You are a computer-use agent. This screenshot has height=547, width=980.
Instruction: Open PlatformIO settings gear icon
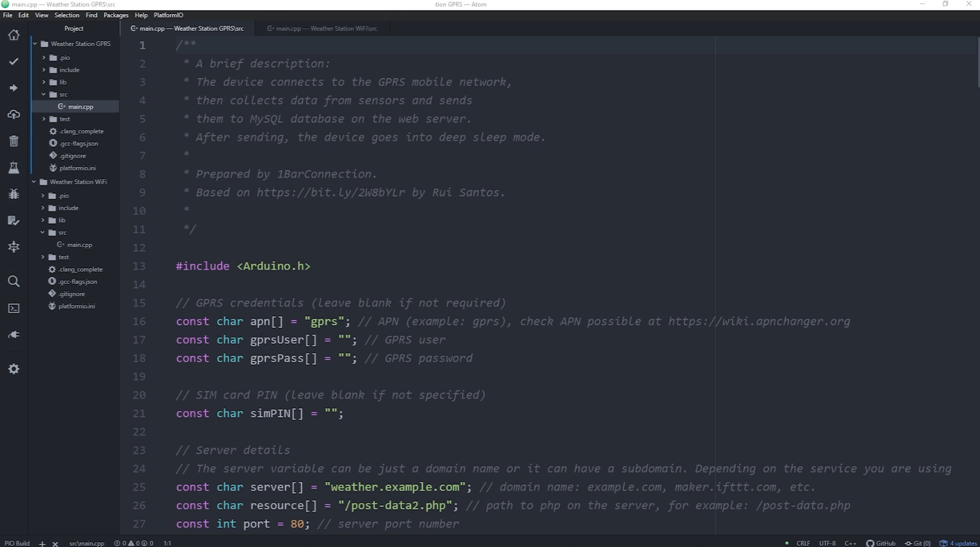tap(13, 369)
